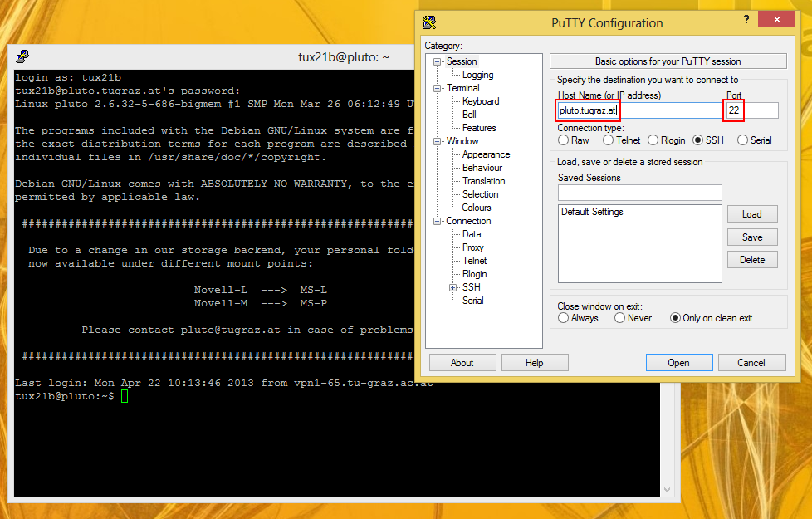Click the Delete button
The width and height of the screenshot is (812, 519).
pyautogui.click(x=752, y=259)
